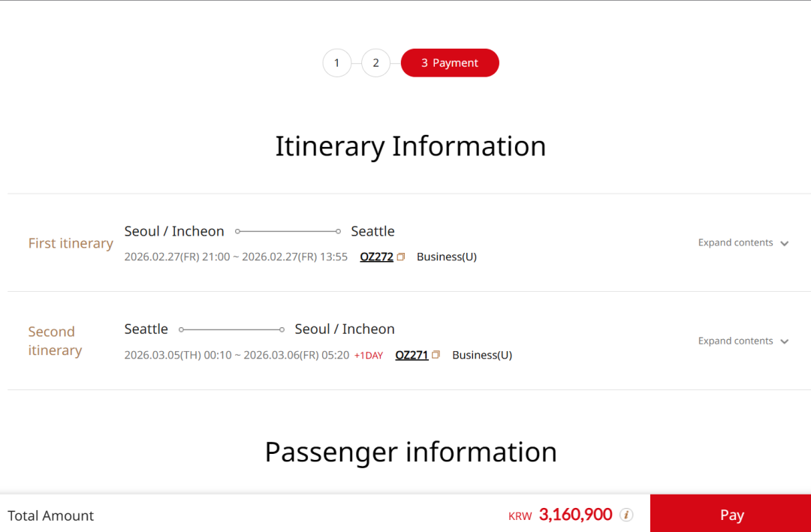Screen dimensions: 811x532
Task: Click the new-window icon beside OZ271
Action: point(436,355)
